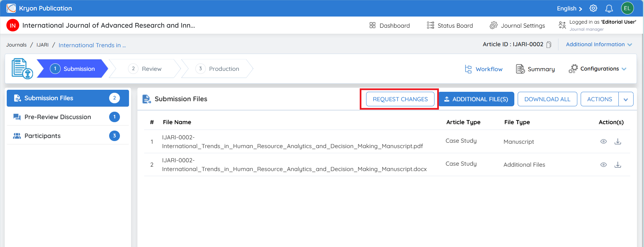Open the notifications bell

pos(609,8)
